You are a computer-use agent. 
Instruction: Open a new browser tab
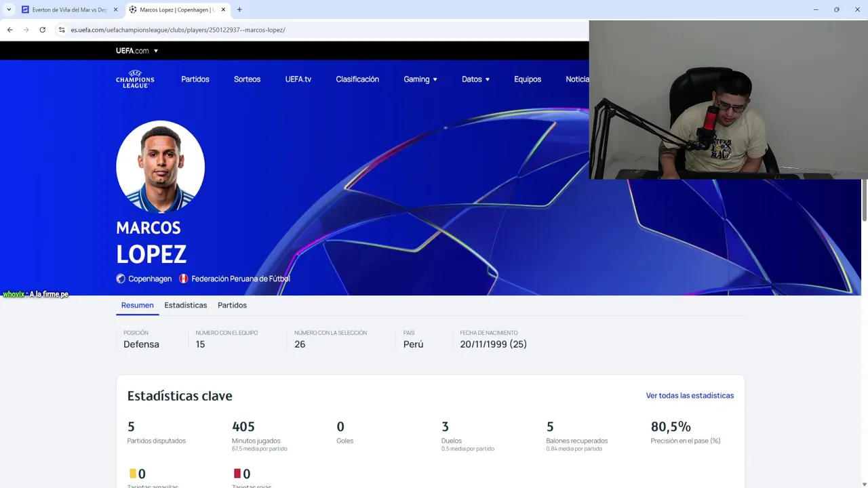pyautogui.click(x=239, y=9)
